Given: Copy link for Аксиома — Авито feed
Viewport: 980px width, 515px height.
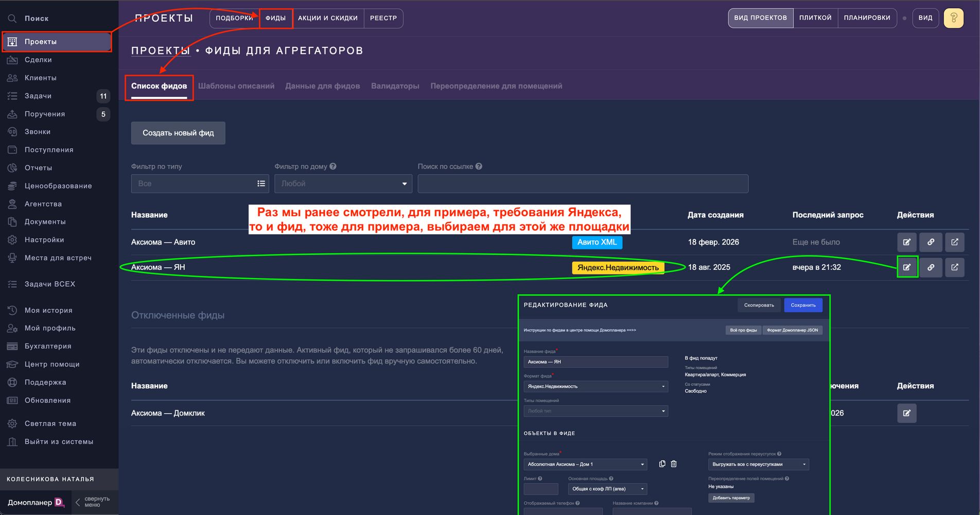Looking at the screenshot, I should click(x=931, y=242).
